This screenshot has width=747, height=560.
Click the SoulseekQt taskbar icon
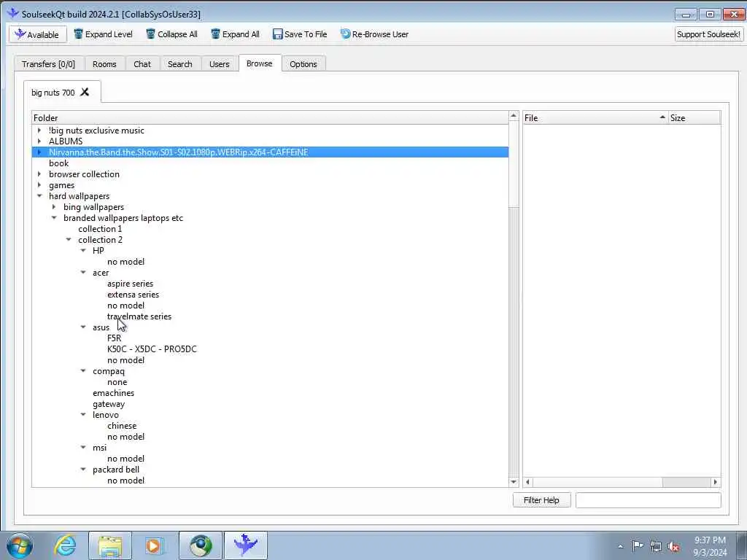click(x=246, y=545)
